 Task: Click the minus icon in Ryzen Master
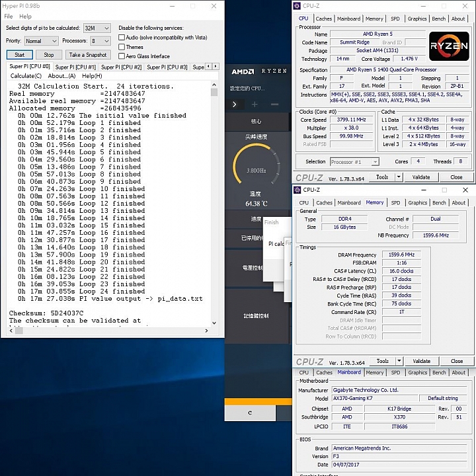tap(275, 104)
